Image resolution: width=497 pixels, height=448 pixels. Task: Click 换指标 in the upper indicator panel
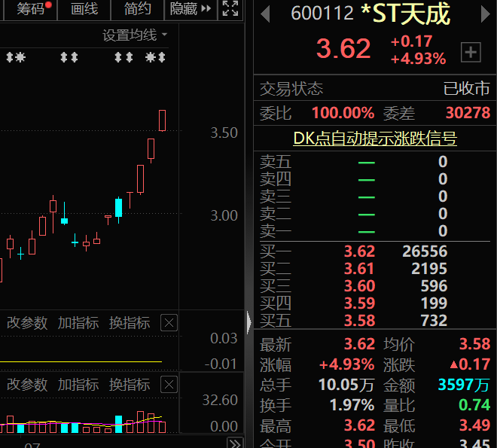coord(130,323)
